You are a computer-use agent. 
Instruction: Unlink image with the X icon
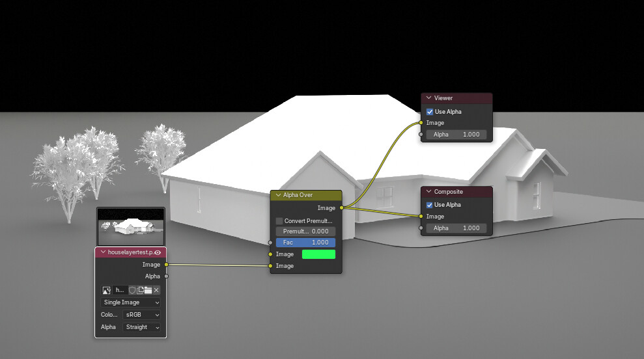[x=156, y=290]
